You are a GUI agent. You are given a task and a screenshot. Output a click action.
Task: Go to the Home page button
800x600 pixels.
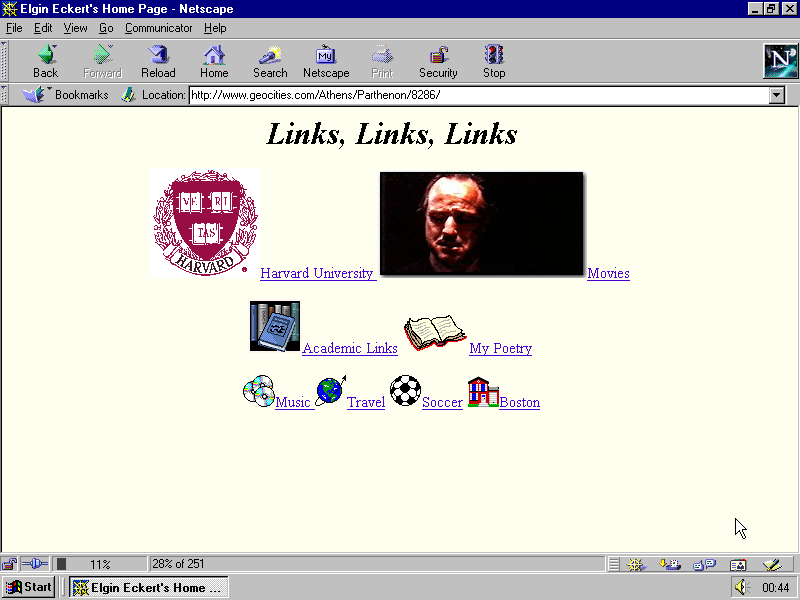pyautogui.click(x=214, y=62)
